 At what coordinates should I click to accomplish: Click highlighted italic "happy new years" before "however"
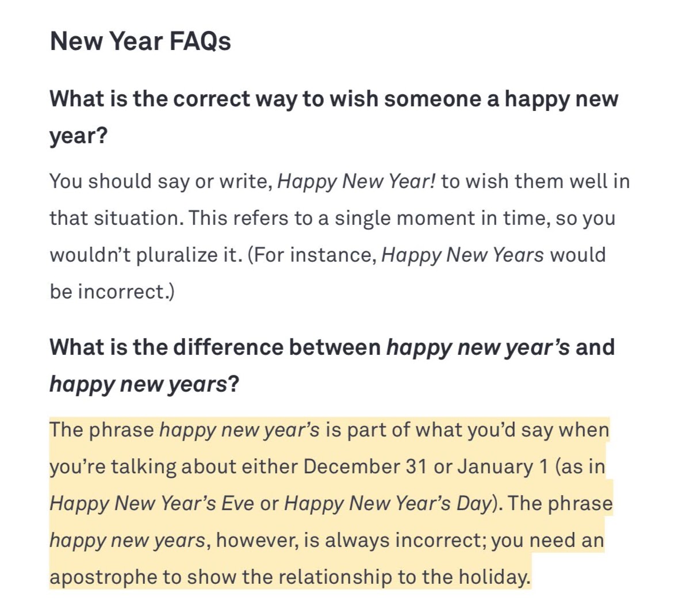click(x=127, y=540)
